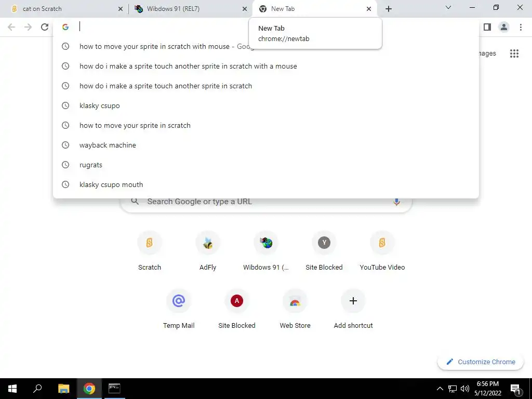This screenshot has width=532, height=399.
Task: Switch to the cat on Scratch tab
Action: (x=64, y=9)
